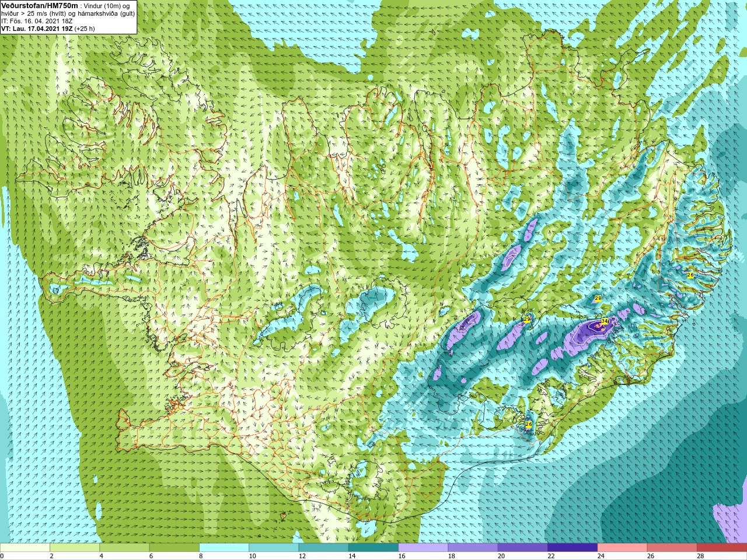The height and width of the screenshot is (560, 747).
Task: Click the yellow gust marker labeled 34
Action: 604,321
